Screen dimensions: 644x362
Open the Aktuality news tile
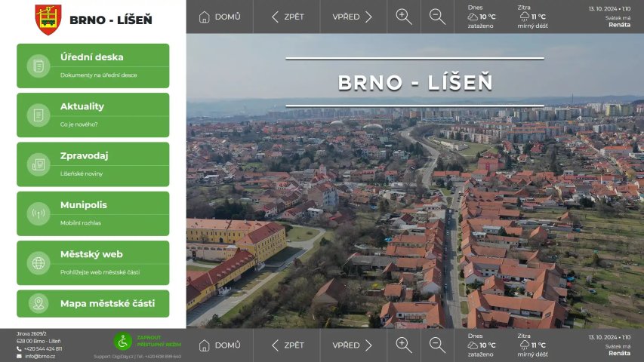click(x=93, y=115)
